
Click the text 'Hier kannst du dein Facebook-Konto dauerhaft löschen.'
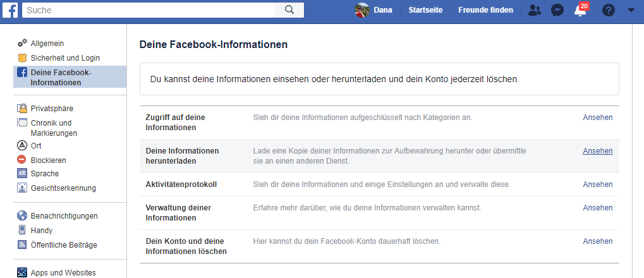click(x=346, y=241)
